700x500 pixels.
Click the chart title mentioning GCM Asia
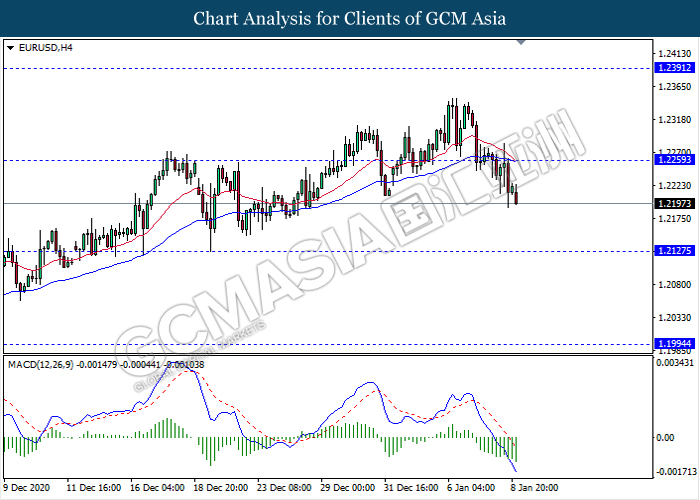[350, 19]
